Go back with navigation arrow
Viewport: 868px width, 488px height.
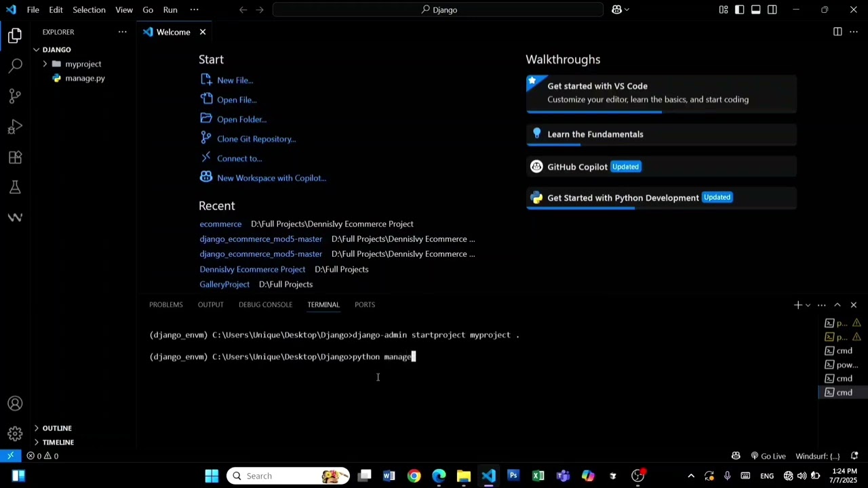coord(243,9)
